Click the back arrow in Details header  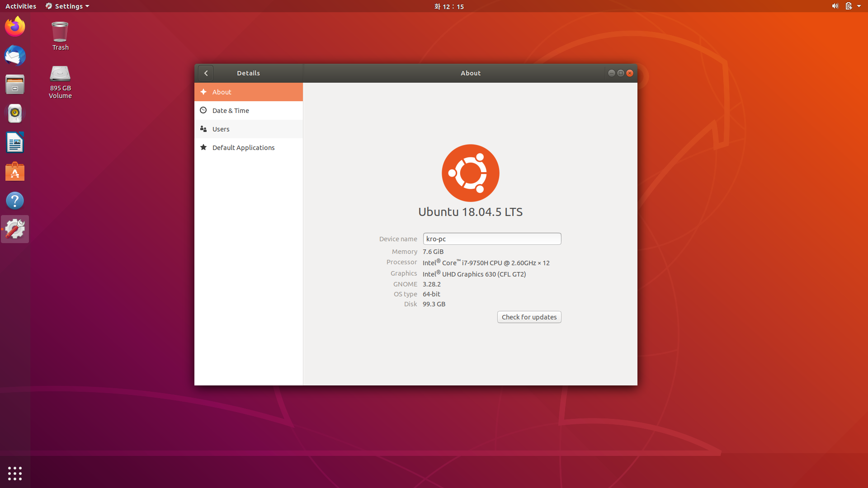pyautogui.click(x=206, y=73)
